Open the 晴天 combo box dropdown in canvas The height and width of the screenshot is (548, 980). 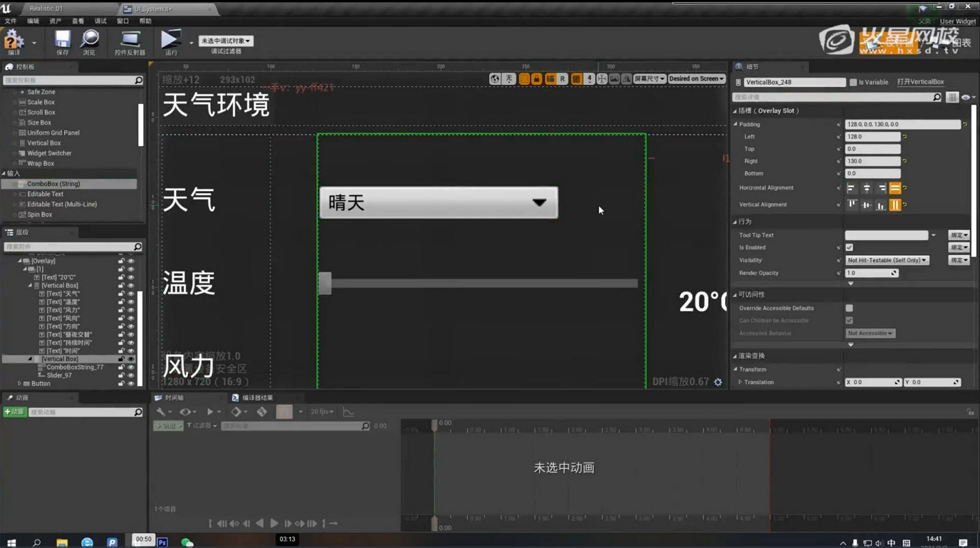439,203
